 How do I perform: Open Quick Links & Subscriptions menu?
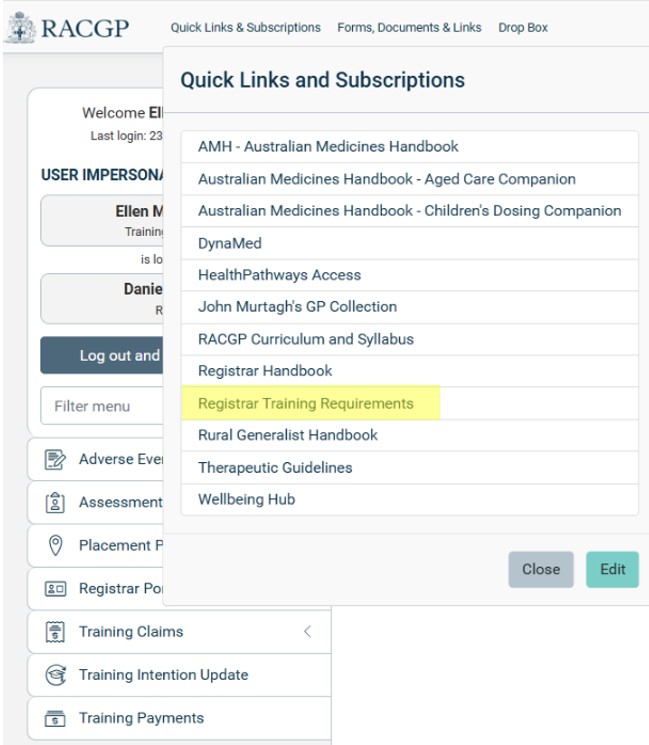click(x=245, y=28)
